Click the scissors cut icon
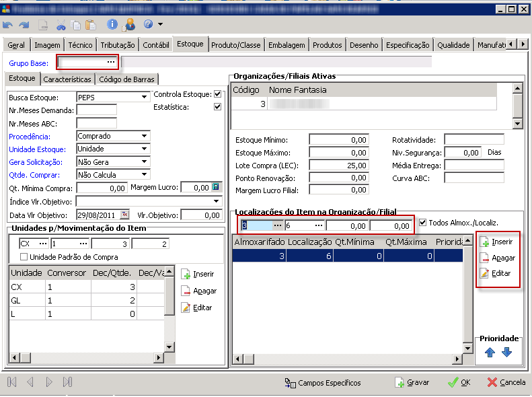Image resolution: width=532 pixels, height=397 pixels. pyautogui.click(x=61, y=25)
